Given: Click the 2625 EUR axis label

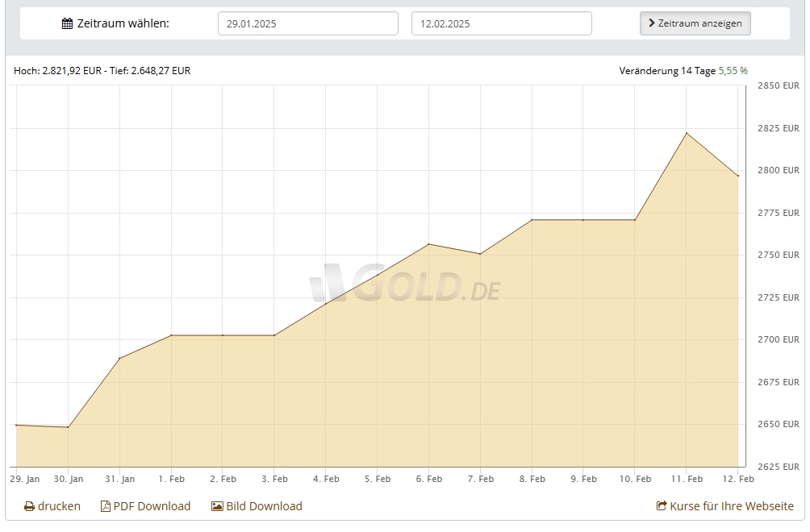Looking at the screenshot, I should click(779, 467).
